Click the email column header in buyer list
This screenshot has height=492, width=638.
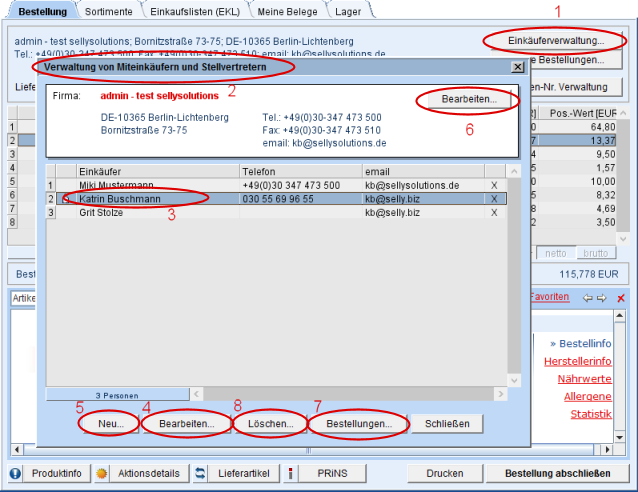click(424, 171)
